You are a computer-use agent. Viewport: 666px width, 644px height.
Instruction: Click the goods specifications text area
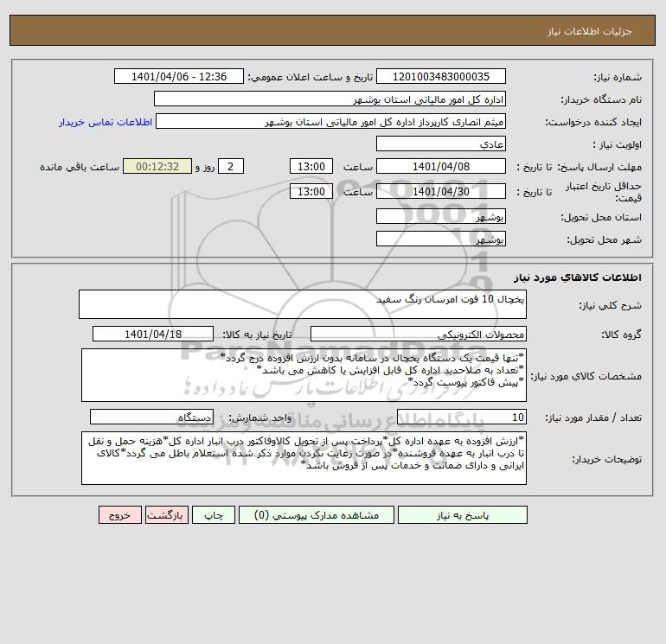point(304,375)
